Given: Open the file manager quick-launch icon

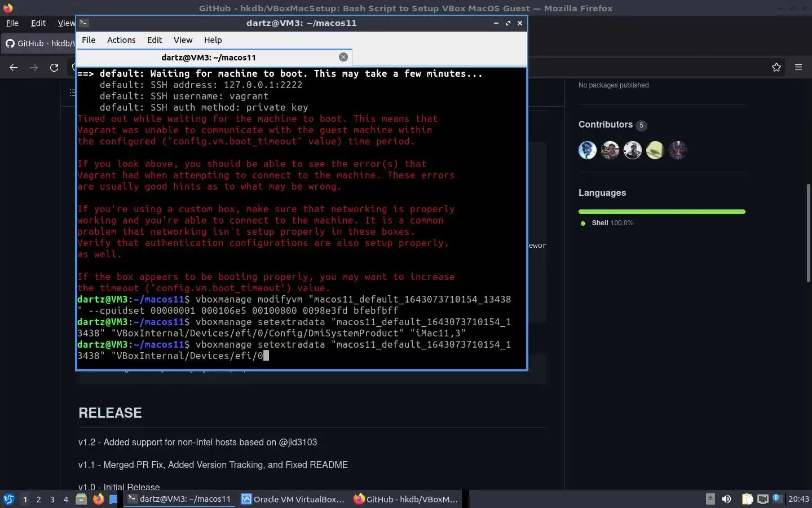Looking at the screenshot, I should coord(81,499).
